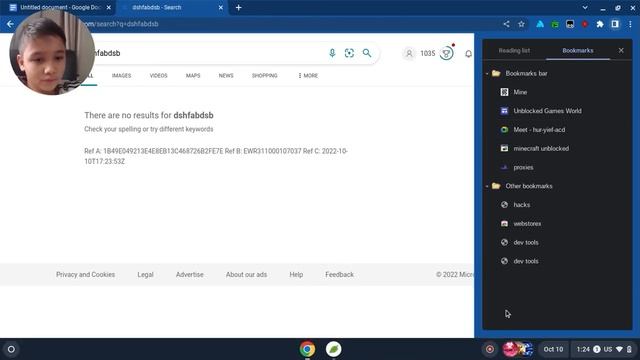Click the webcam overlay thumbnail
640x360 pixels.
[x=52, y=52]
